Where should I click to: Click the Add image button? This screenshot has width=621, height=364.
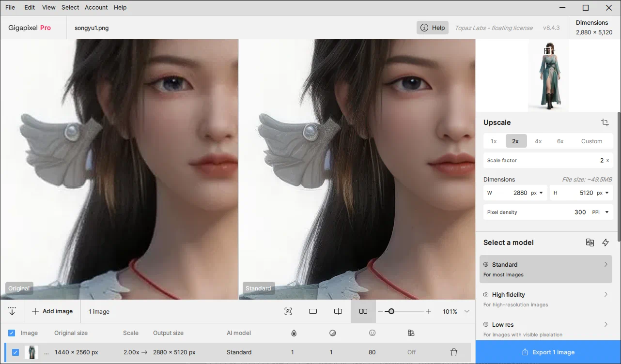tap(52, 311)
